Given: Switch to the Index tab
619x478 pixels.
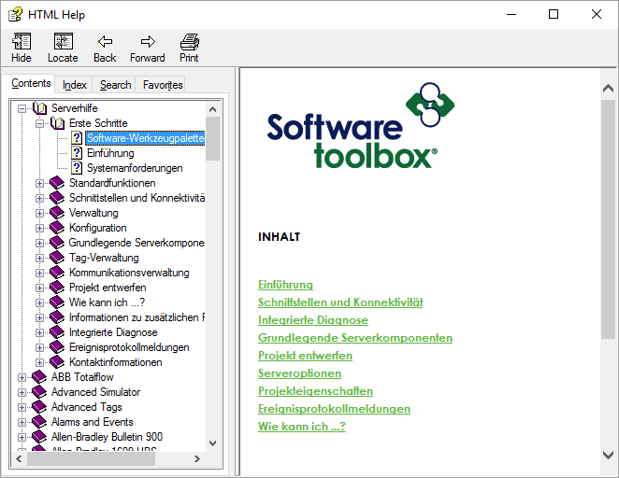Looking at the screenshot, I should pos(74,85).
